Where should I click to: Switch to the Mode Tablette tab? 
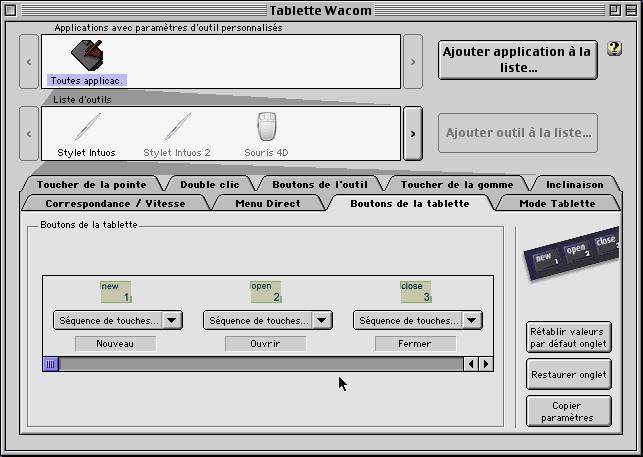point(557,203)
